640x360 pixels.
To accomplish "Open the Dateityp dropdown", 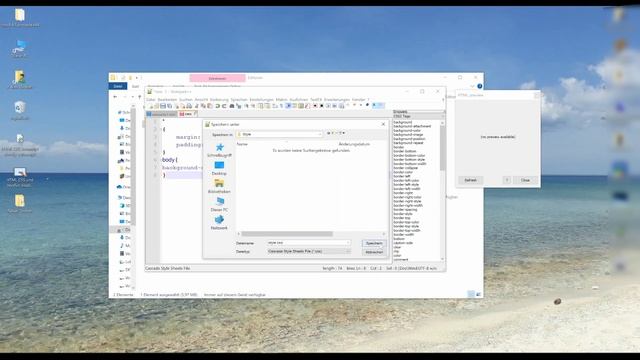I will [309, 251].
